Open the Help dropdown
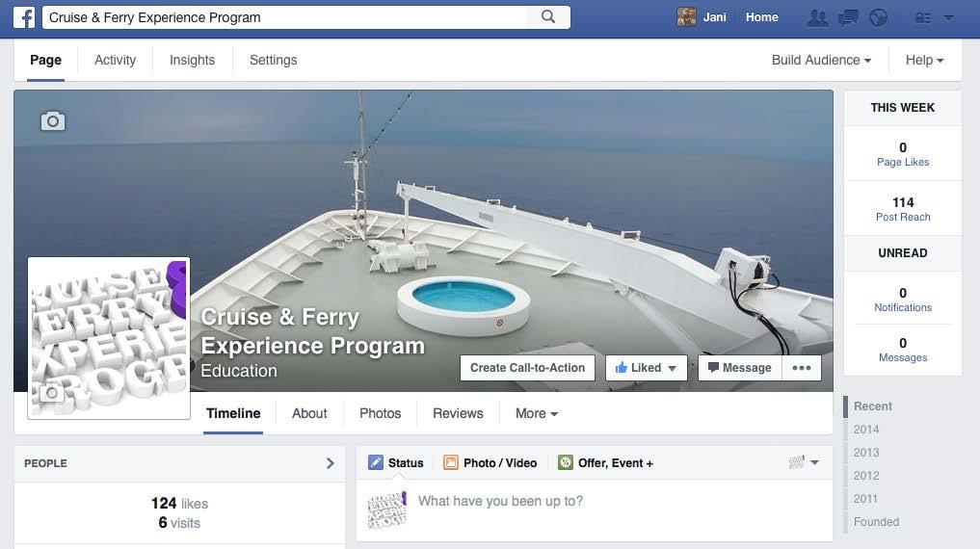This screenshot has width=980, height=549. tap(924, 60)
